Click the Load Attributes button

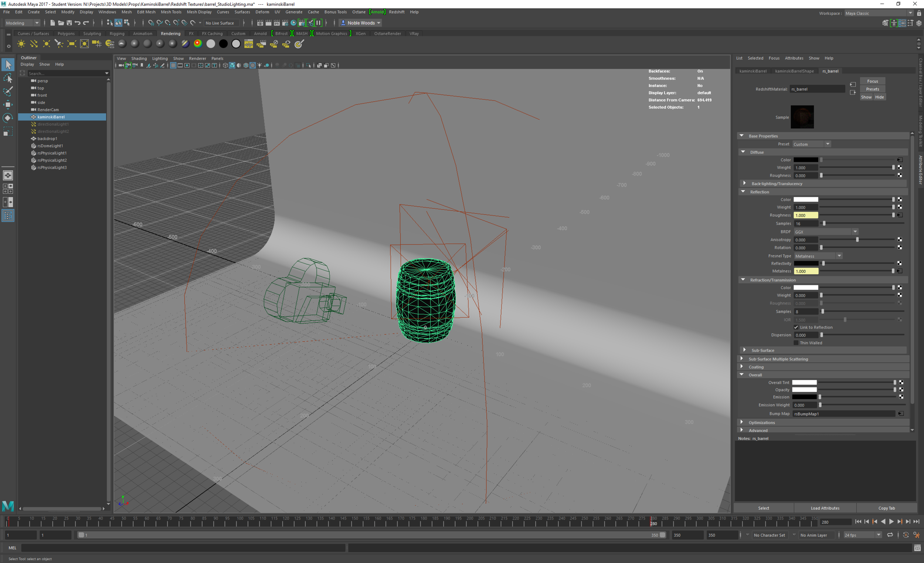(825, 508)
